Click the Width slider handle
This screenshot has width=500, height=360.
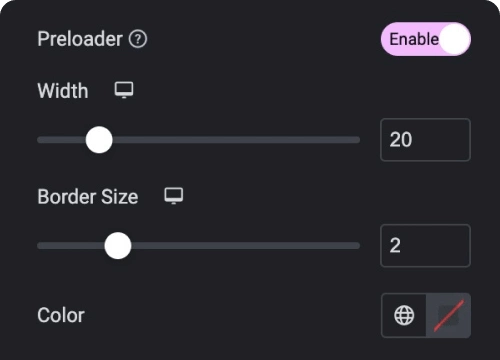click(x=99, y=140)
